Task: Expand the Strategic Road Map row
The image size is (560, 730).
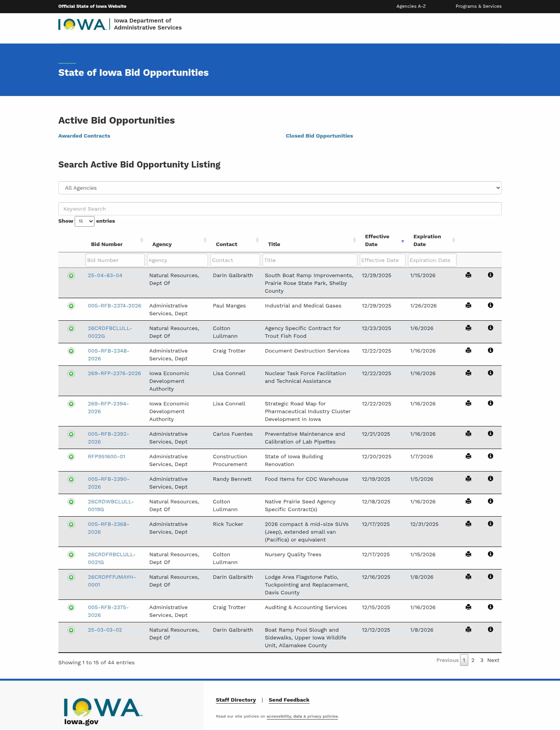Action: (71, 404)
